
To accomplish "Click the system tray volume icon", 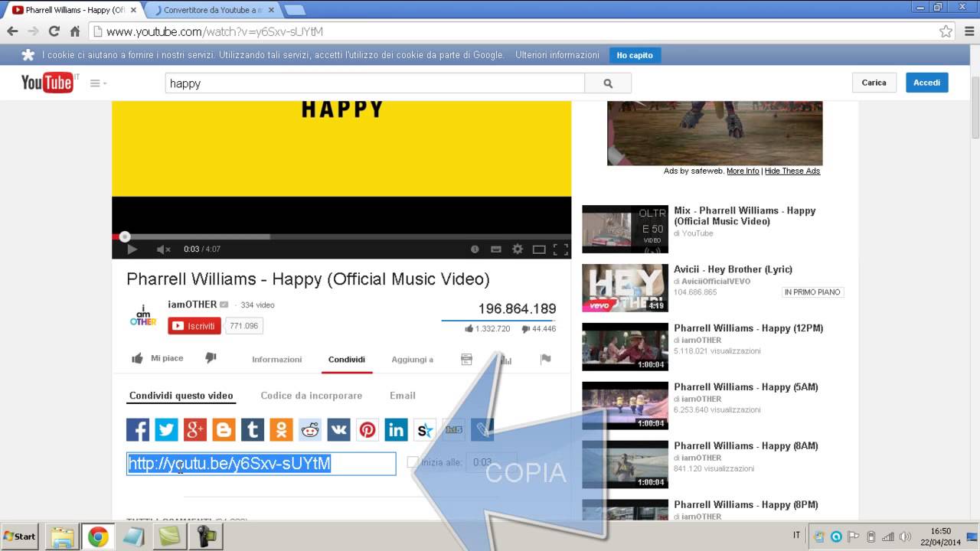I will (906, 536).
